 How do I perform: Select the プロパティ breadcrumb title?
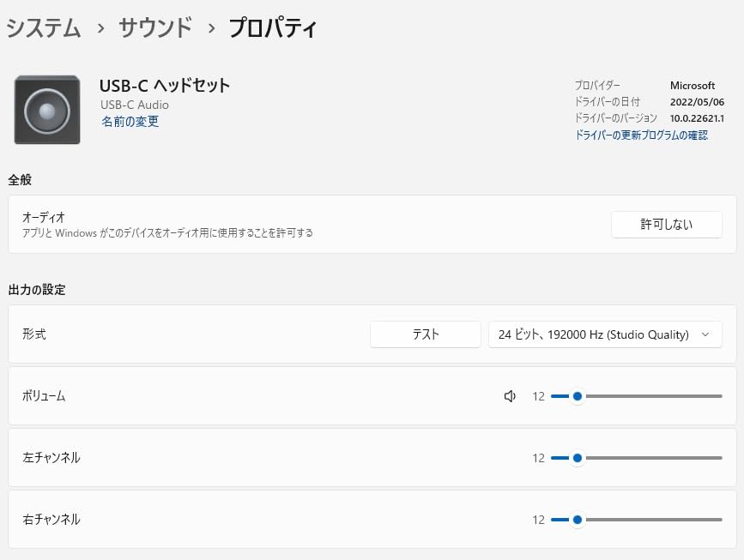273,28
